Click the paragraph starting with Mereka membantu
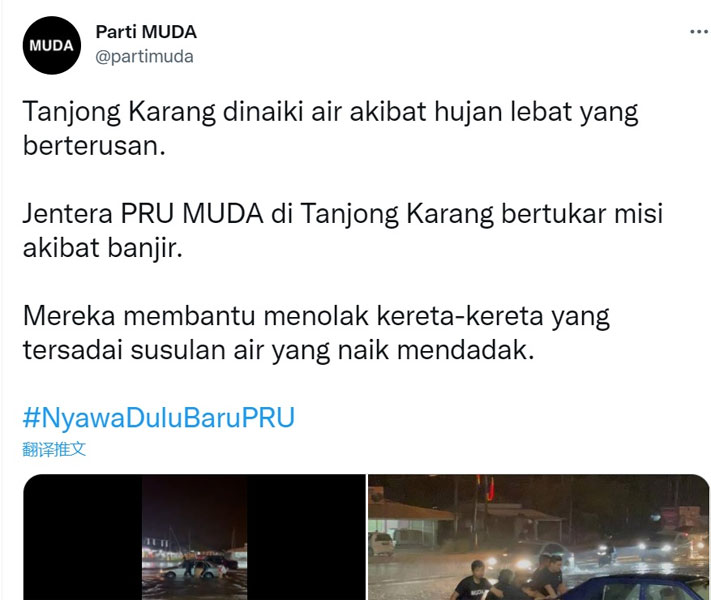The height and width of the screenshot is (600, 711). coord(316,333)
